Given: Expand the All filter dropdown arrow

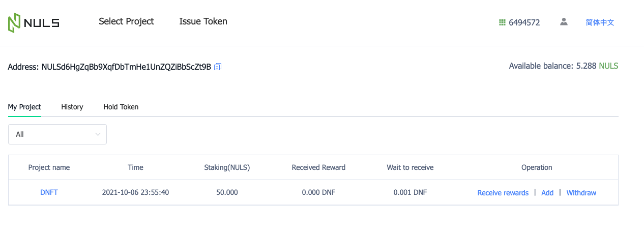Looking at the screenshot, I should click(98, 134).
